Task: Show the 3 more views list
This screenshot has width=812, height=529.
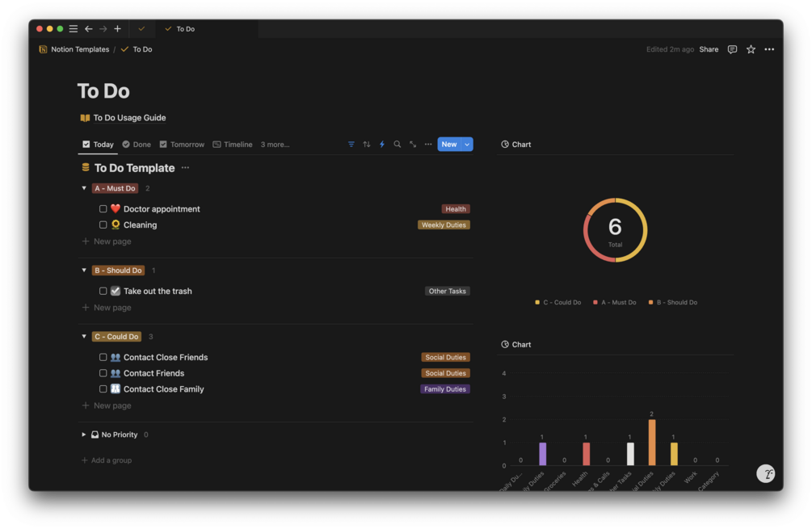Action: 275,145
